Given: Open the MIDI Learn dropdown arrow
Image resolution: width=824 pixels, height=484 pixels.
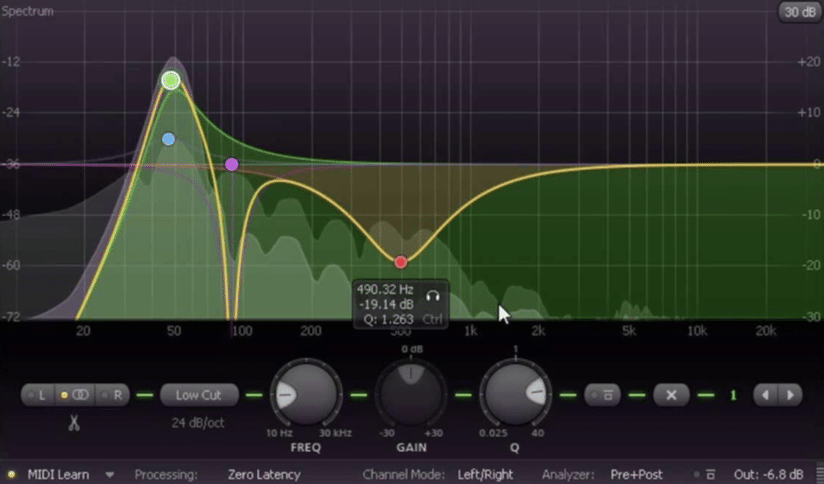Looking at the screenshot, I should [x=109, y=475].
